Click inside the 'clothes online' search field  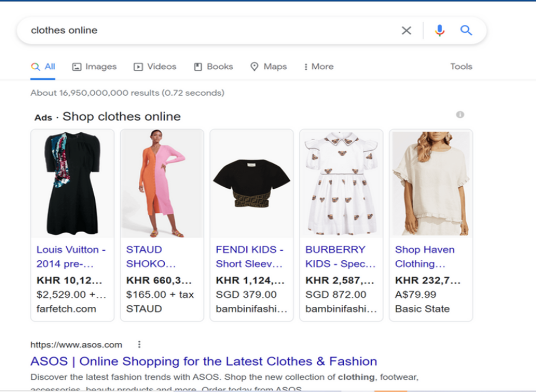pos(212,31)
